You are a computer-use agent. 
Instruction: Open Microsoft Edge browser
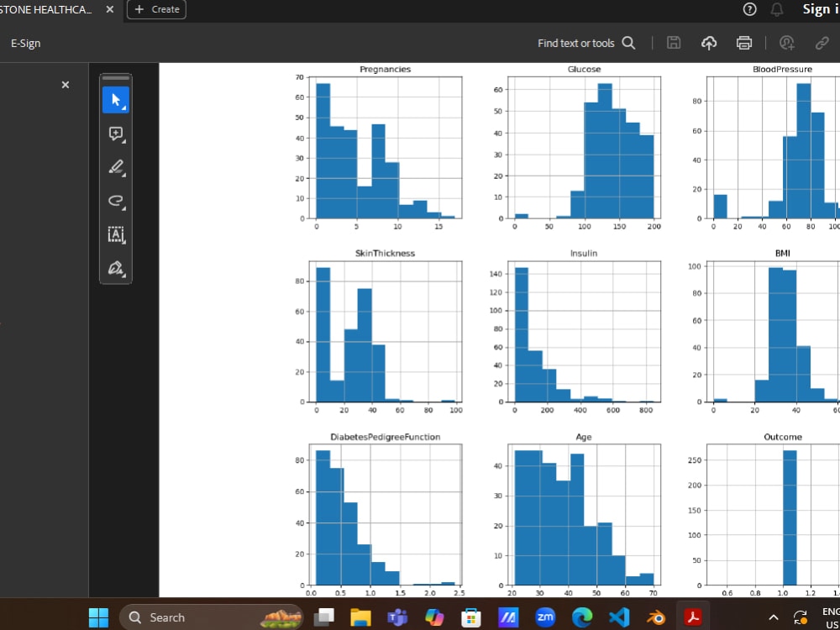pos(582,617)
